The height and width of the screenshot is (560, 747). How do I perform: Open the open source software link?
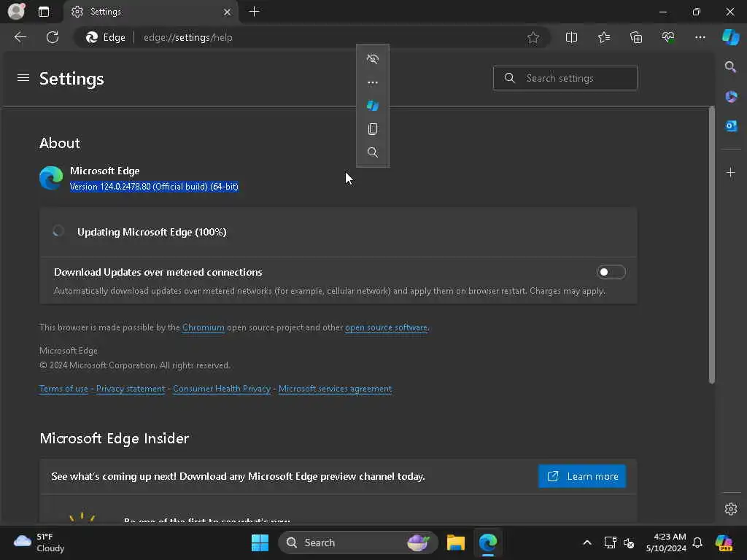[x=386, y=327]
